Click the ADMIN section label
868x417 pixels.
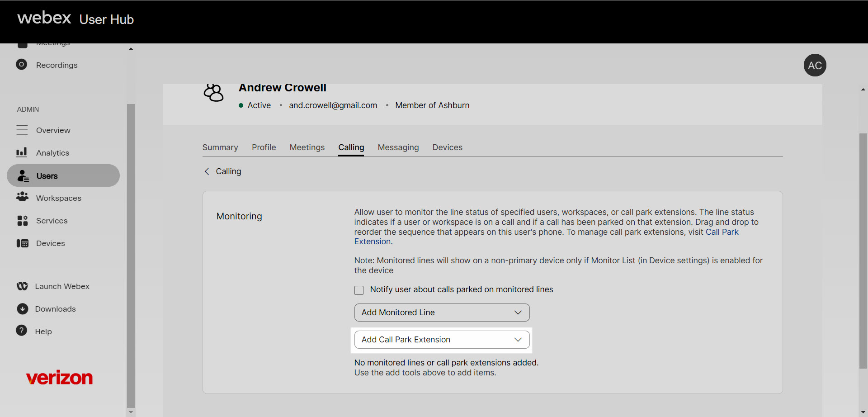[x=28, y=109]
